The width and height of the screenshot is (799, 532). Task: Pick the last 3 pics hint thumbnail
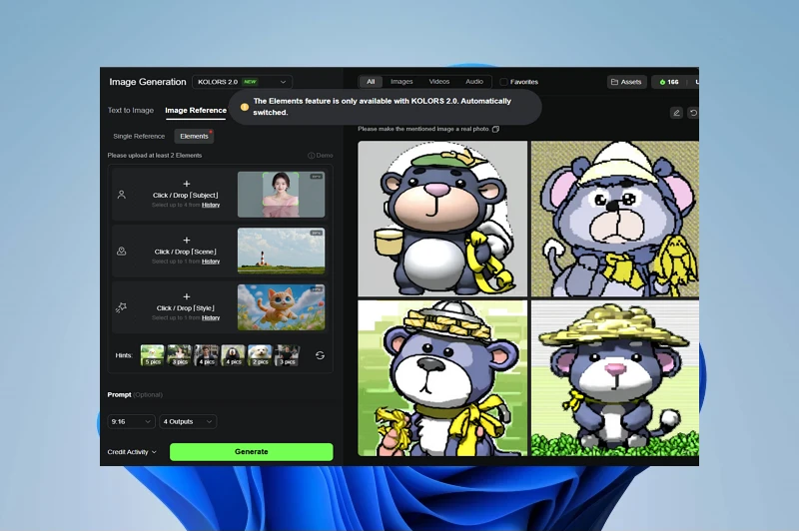pos(287,355)
